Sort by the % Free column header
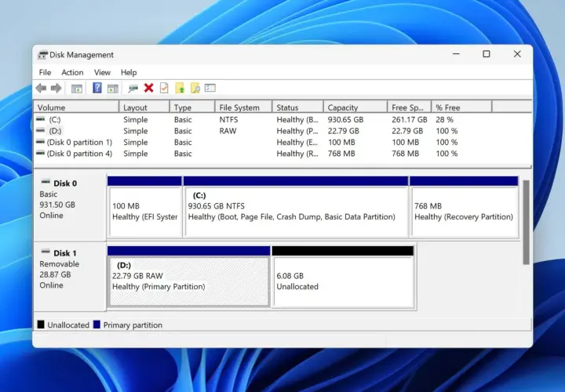This screenshot has width=565, height=392. click(461, 107)
